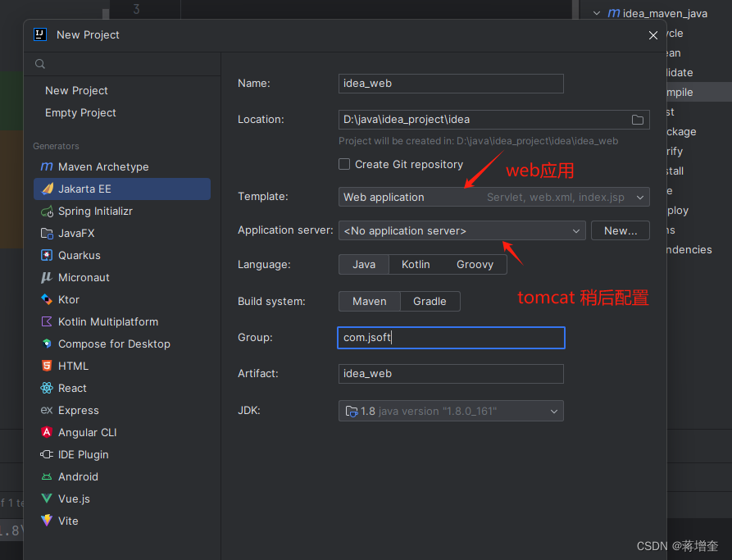Click the IntelliJ IDEA logo in title bar
This screenshot has width=732, height=560.
[x=40, y=34]
